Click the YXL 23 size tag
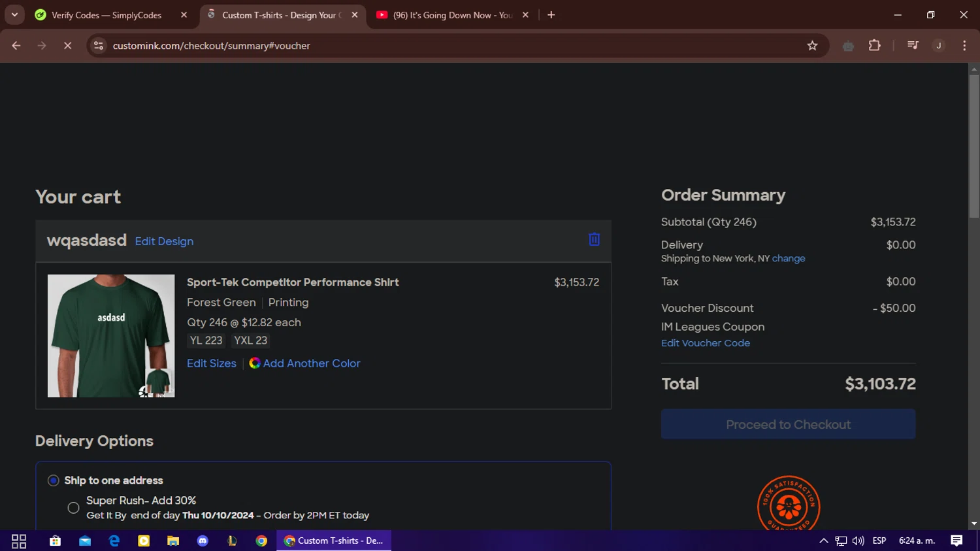Viewport: 980px width, 551px height. tap(251, 341)
